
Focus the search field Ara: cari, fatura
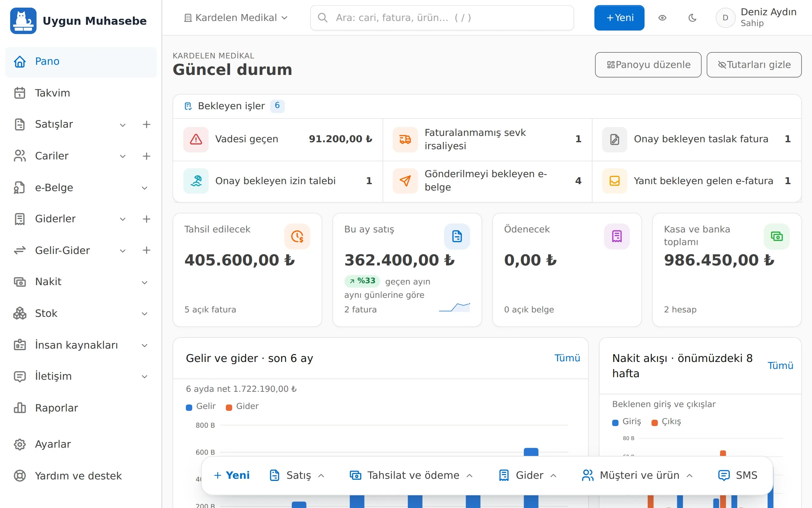tap(442, 18)
